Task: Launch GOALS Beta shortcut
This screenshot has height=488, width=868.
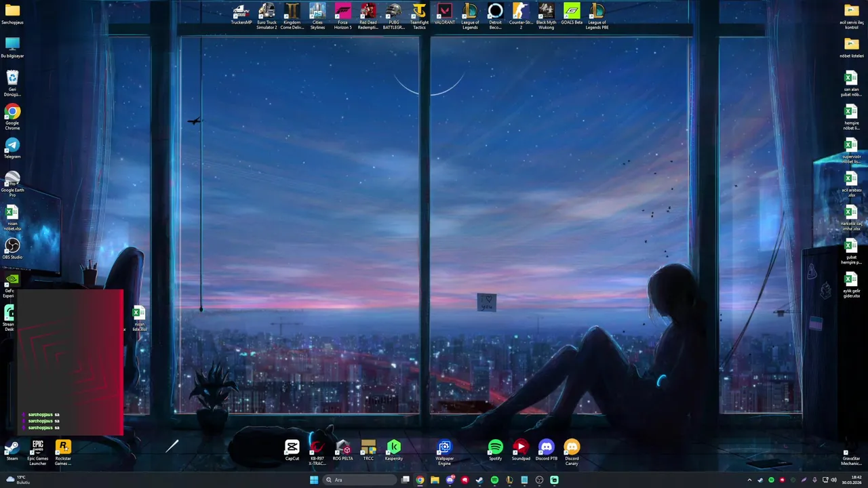Action: pos(572,15)
